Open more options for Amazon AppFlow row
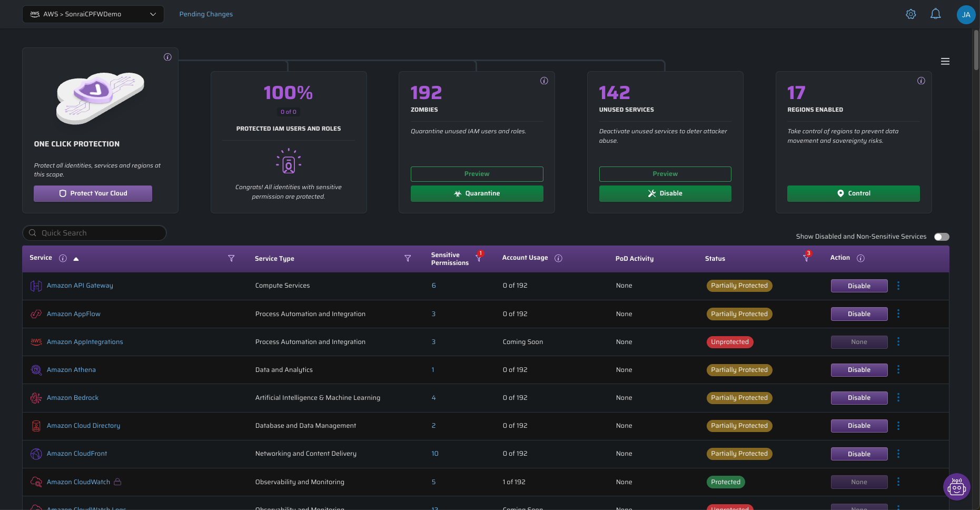The height and width of the screenshot is (510, 980). click(898, 313)
